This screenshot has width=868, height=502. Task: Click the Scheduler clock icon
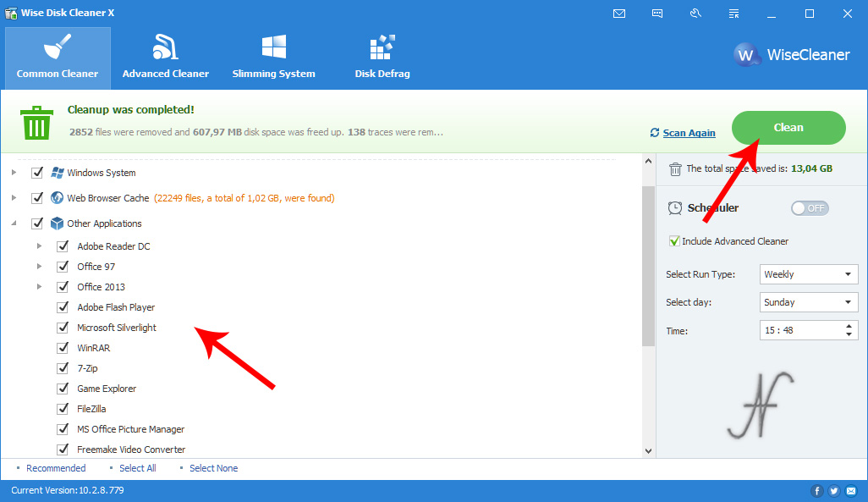coord(675,208)
